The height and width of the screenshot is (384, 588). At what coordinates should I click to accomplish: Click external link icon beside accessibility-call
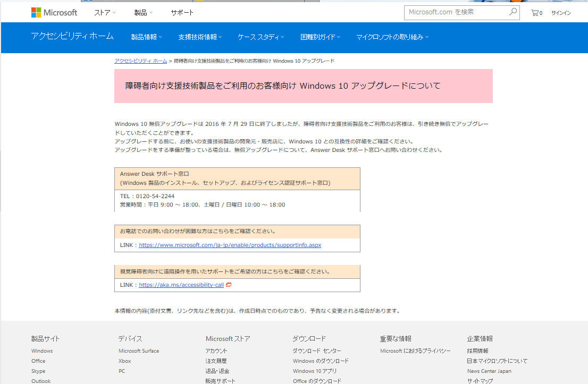point(229,285)
